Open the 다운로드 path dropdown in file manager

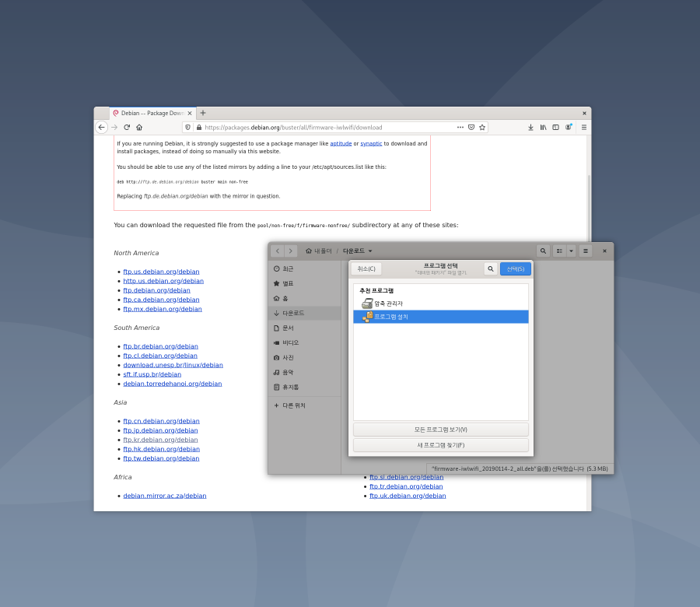coord(357,251)
